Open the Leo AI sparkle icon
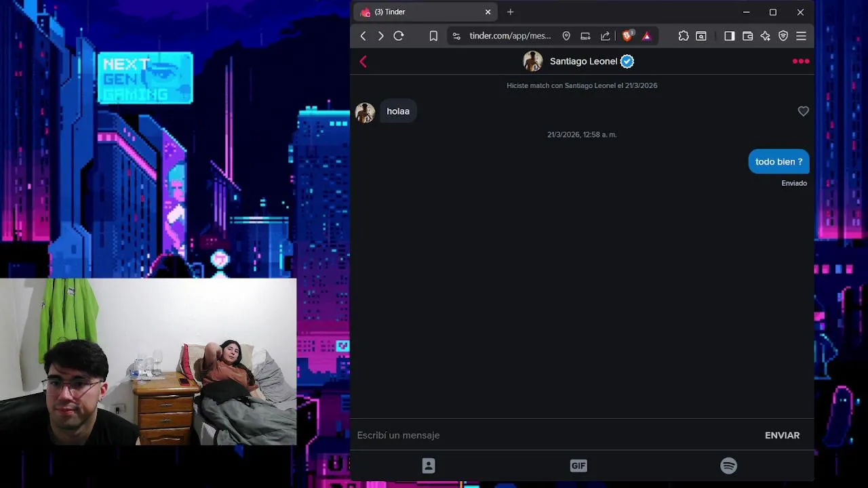The width and height of the screenshot is (868, 488). pyautogui.click(x=765, y=36)
